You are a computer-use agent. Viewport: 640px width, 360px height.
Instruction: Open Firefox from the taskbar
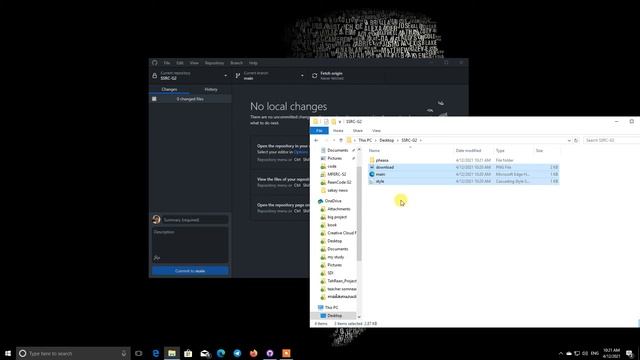253,353
